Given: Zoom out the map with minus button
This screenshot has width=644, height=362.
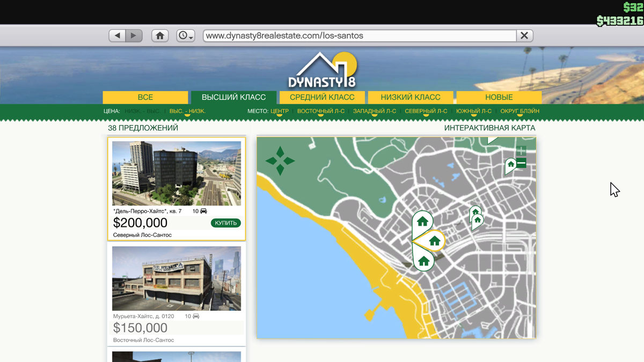Looking at the screenshot, I should [x=521, y=164].
